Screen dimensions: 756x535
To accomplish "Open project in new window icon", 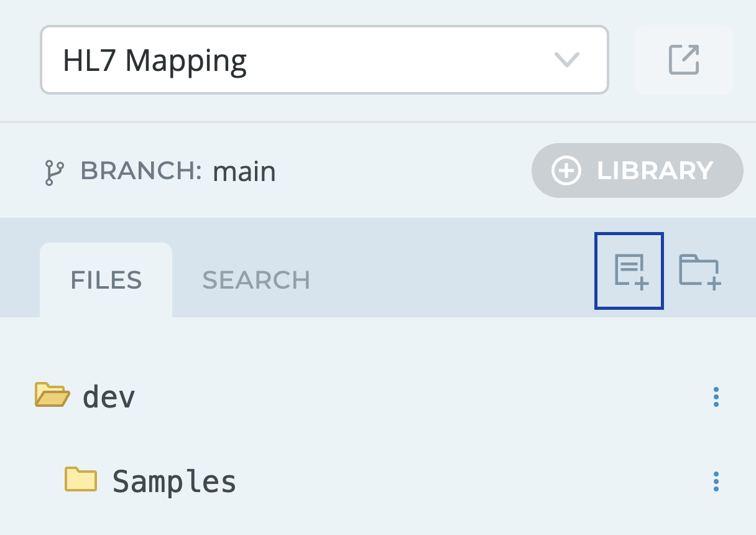I will coord(683,60).
